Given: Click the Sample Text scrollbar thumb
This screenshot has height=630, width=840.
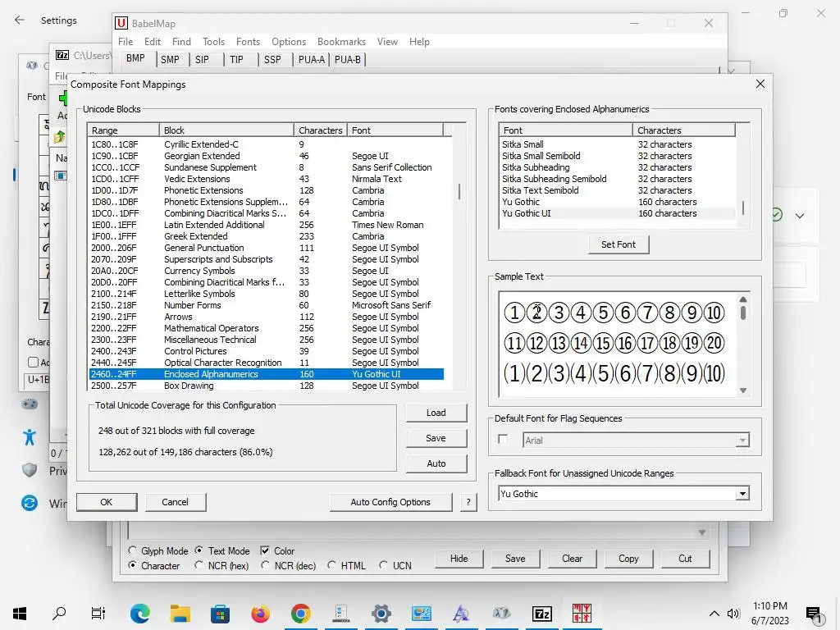Looking at the screenshot, I should pyautogui.click(x=743, y=313).
